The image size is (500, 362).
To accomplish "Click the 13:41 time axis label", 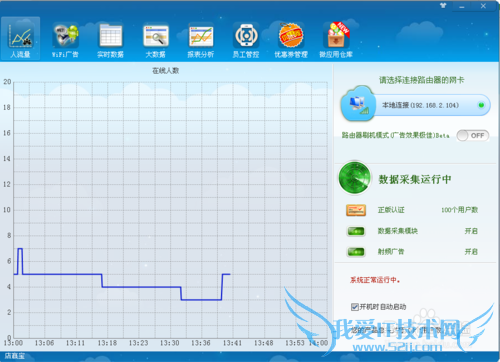I will click(232, 343).
